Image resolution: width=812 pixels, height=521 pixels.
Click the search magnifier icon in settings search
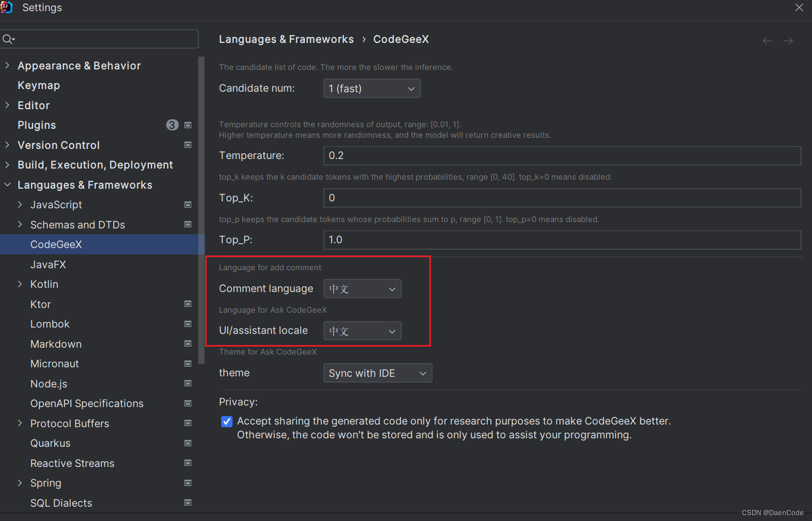tap(8, 39)
